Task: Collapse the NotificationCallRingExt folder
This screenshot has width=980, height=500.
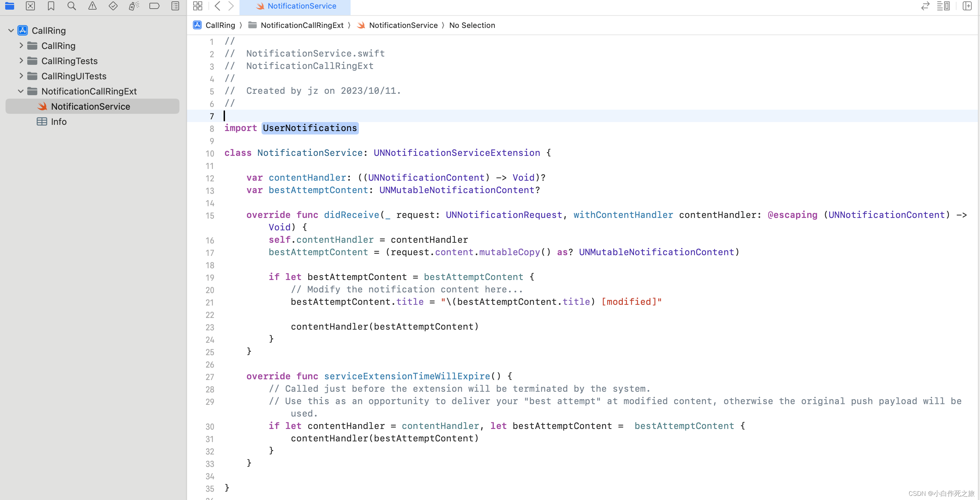Action: 21,91
